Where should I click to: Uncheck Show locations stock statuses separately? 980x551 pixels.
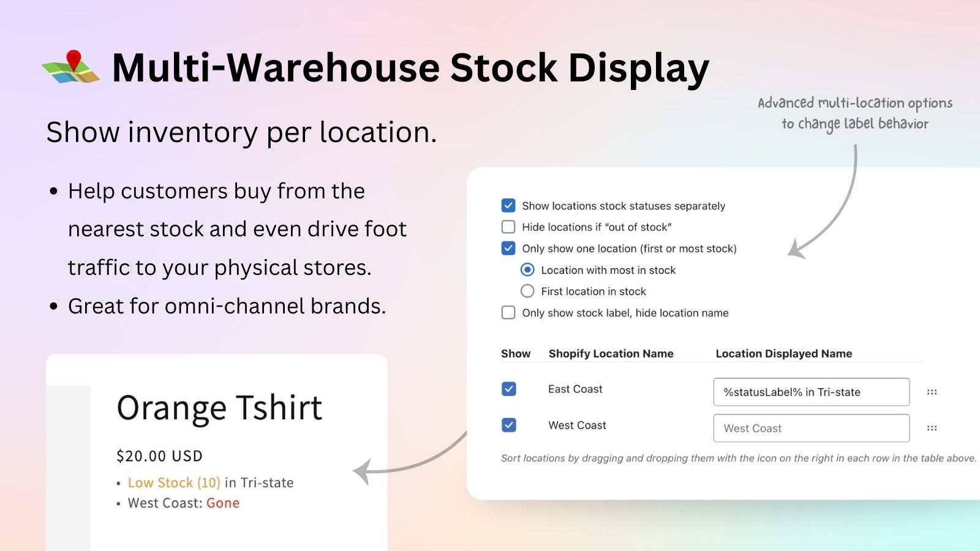pos(508,205)
